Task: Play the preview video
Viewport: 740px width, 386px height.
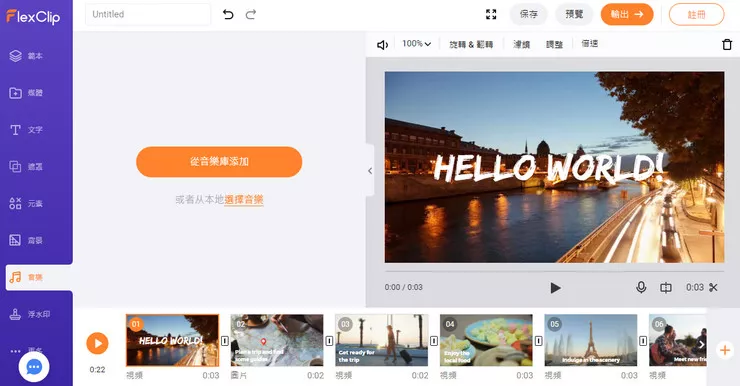Action: coord(555,288)
